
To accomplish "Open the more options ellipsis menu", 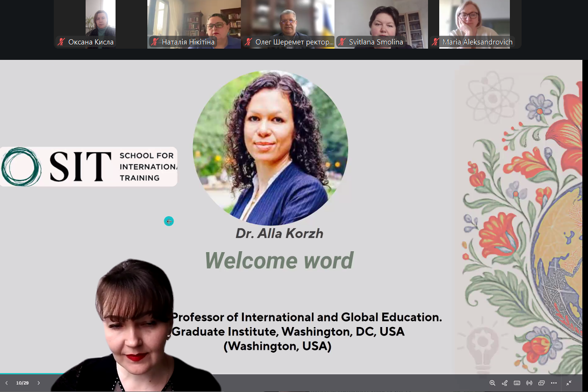I will pos(554,383).
